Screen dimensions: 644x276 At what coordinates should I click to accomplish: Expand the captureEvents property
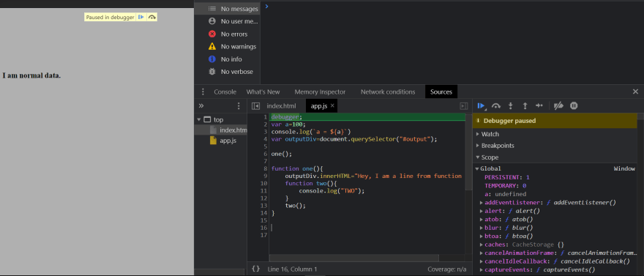click(482, 270)
